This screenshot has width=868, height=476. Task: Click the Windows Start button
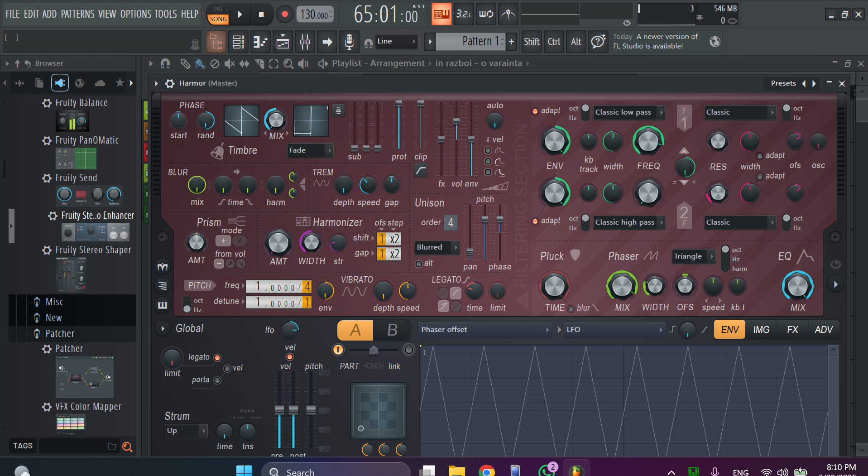pyautogui.click(x=245, y=471)
